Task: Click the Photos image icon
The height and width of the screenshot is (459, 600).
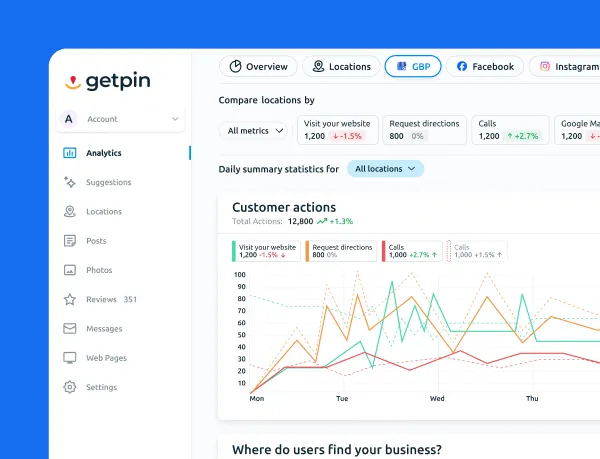Action: click(x=70, y=270)
